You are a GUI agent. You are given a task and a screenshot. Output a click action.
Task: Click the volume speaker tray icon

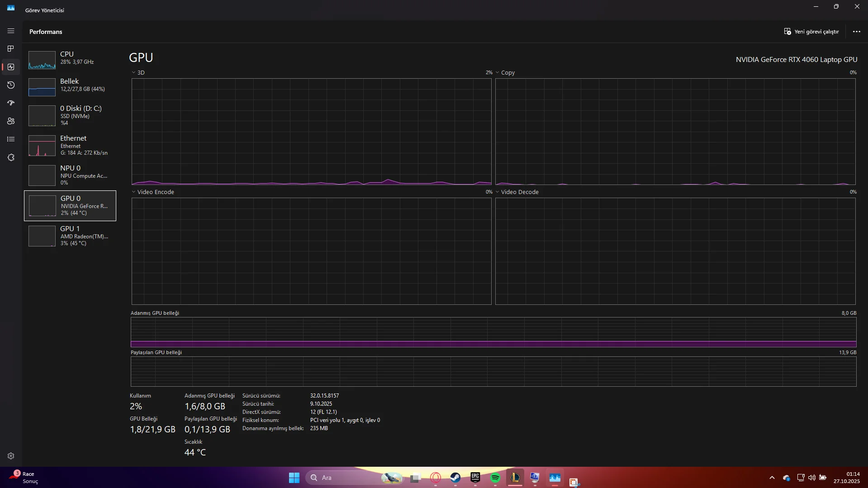pyautogui.click(x=812, y=478)
